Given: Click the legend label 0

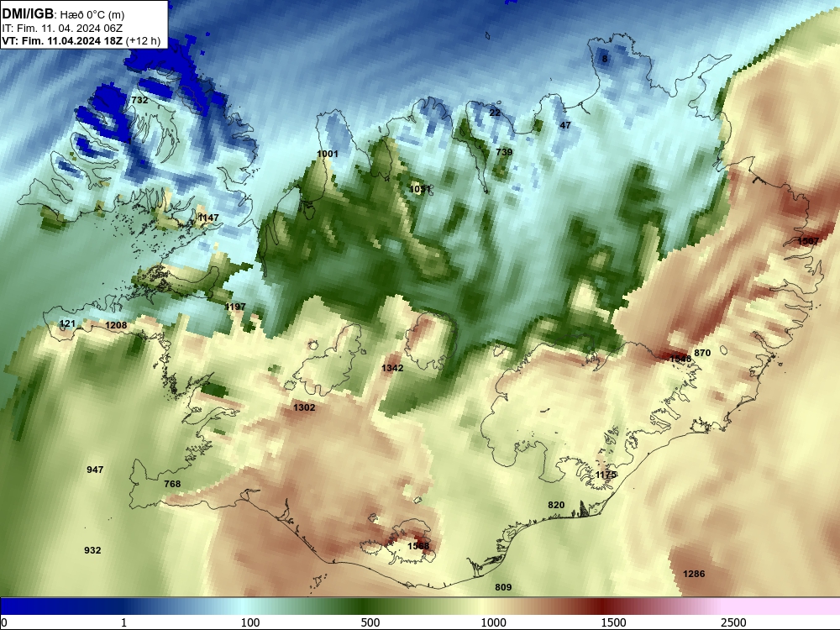Looking at the screenshot, I should [x=5, y=622].
